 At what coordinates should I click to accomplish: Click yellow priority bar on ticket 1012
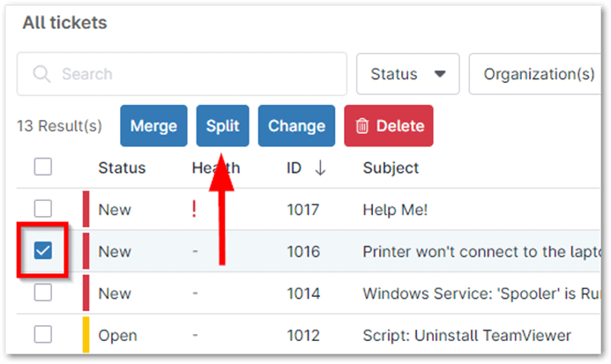(x=86, y=336)
